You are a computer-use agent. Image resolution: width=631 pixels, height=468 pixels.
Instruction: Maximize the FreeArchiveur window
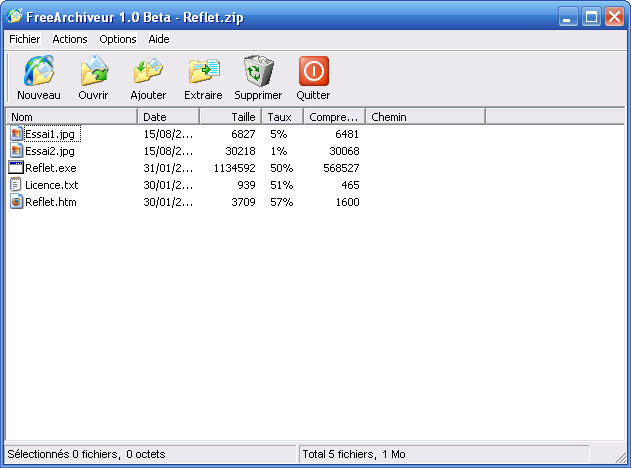point(591,16)
